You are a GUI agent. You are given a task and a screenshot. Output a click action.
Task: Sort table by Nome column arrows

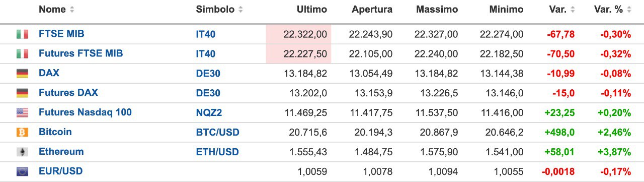(x=72, y=10)
